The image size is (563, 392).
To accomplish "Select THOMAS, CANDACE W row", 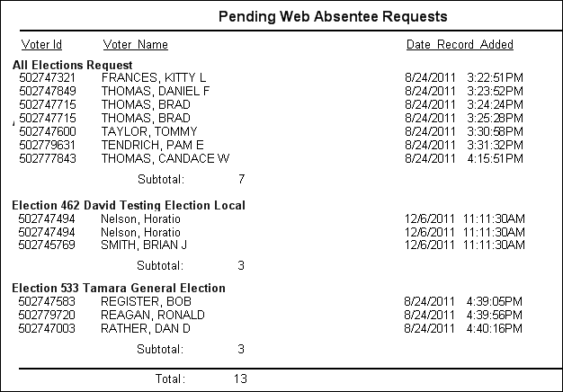I will pyautogui.click(x=271, y=158).
